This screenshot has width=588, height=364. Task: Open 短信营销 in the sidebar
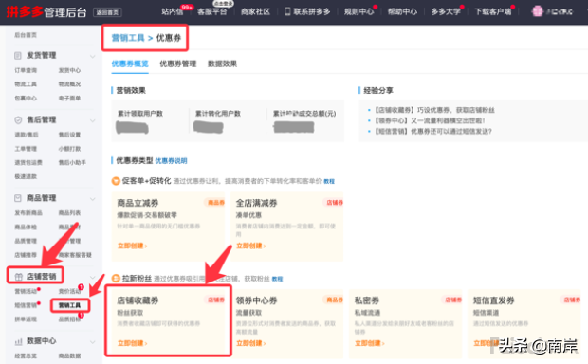pyautogui.click(x=26, y=305)
